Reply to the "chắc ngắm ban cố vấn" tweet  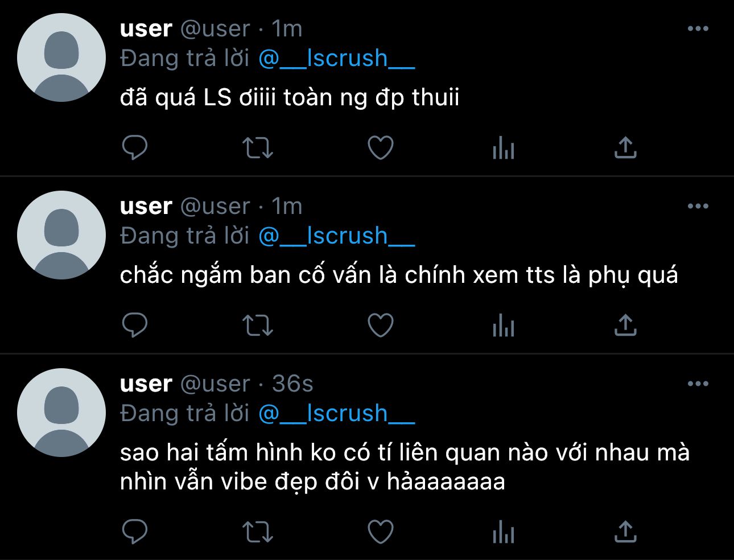(x=135, y=326)
